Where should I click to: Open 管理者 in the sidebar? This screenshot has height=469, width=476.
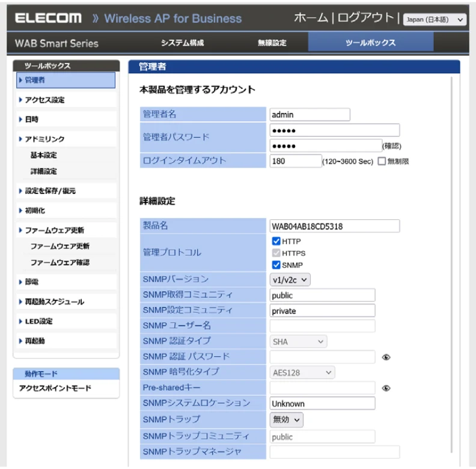click(x=66, y=80)
